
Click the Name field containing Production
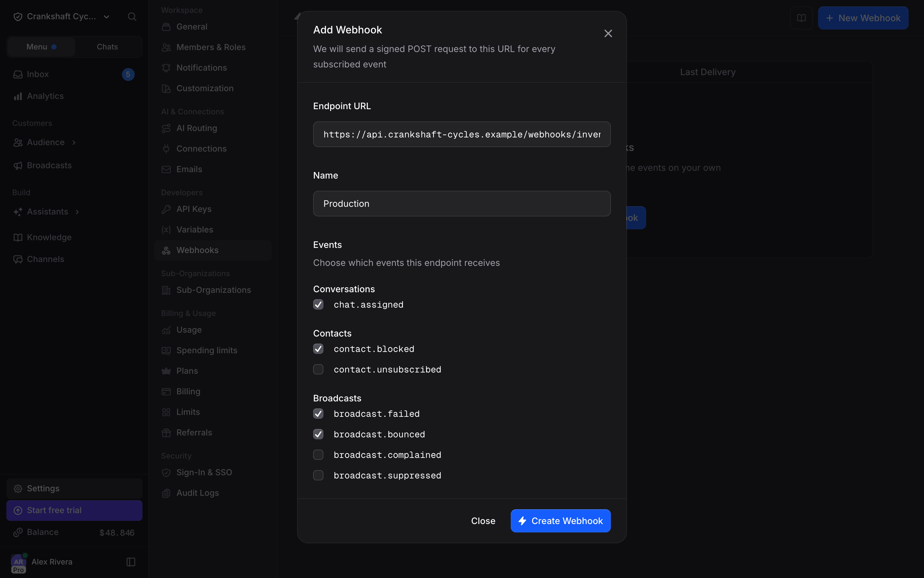coord(462,204)
